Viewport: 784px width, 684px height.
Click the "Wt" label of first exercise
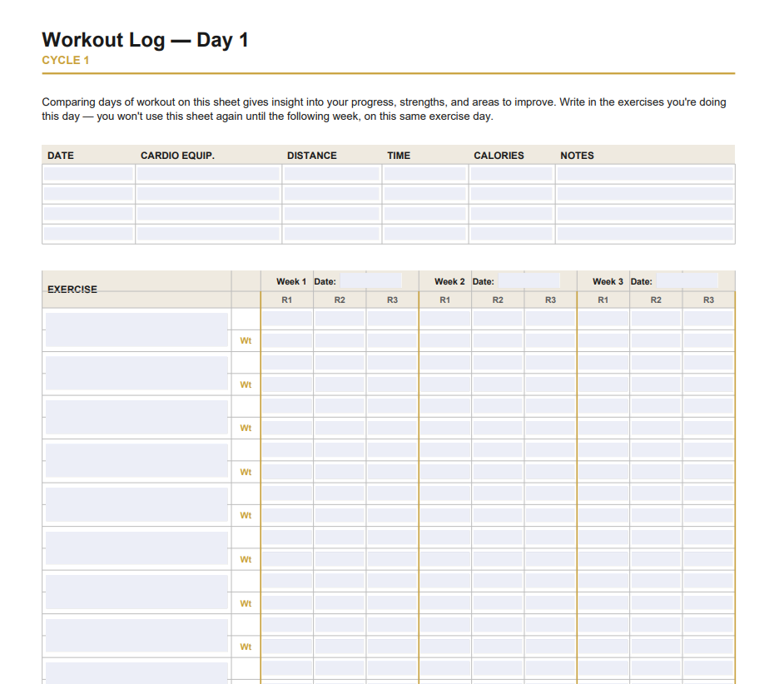point(246,341)
